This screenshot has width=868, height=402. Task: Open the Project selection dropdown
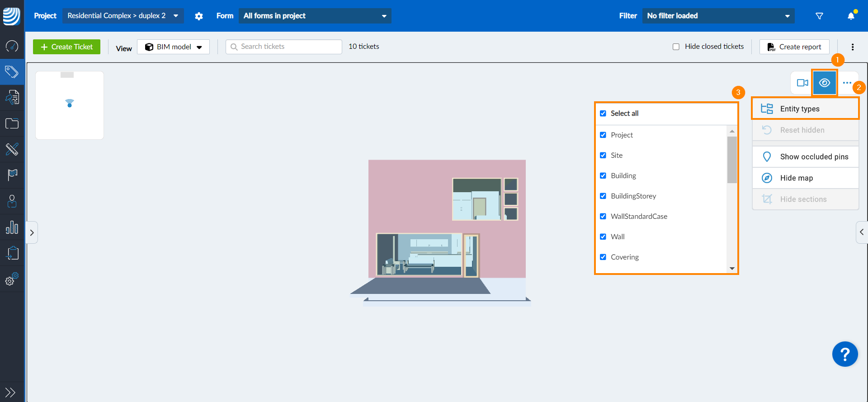click(123, 16)
